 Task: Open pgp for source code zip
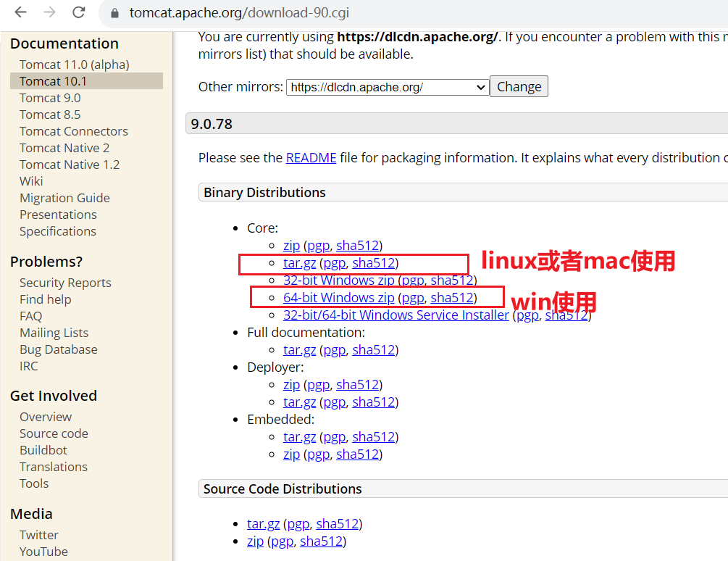tap(283, 541)
